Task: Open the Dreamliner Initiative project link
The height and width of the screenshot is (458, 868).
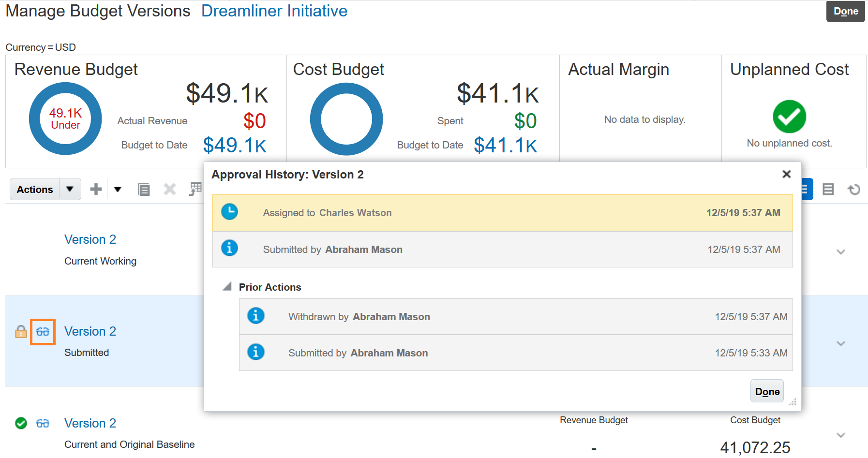Action: (274, 11)
